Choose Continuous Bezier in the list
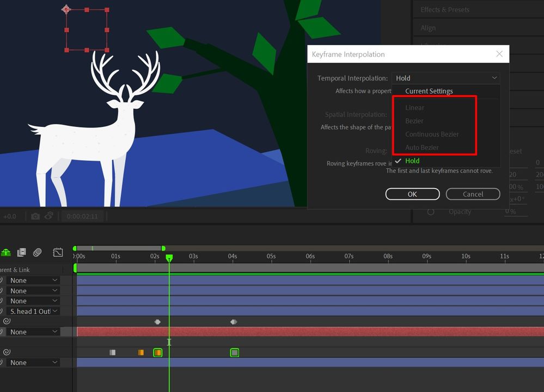This screenshot has width=544, height=392. 432,134
